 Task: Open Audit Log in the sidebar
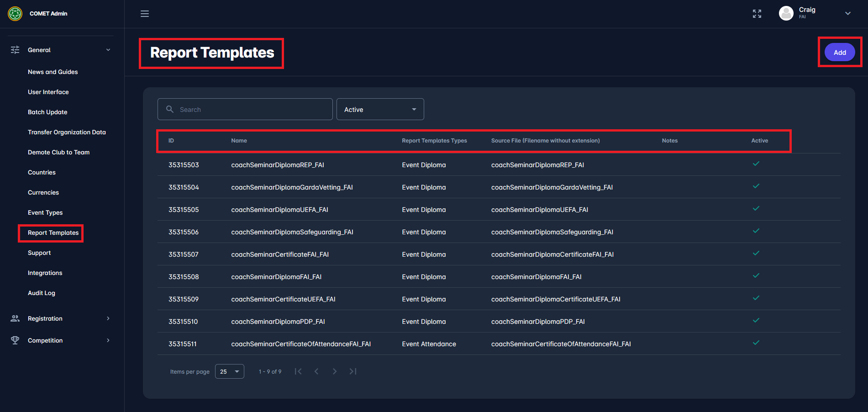pos(42,293)
